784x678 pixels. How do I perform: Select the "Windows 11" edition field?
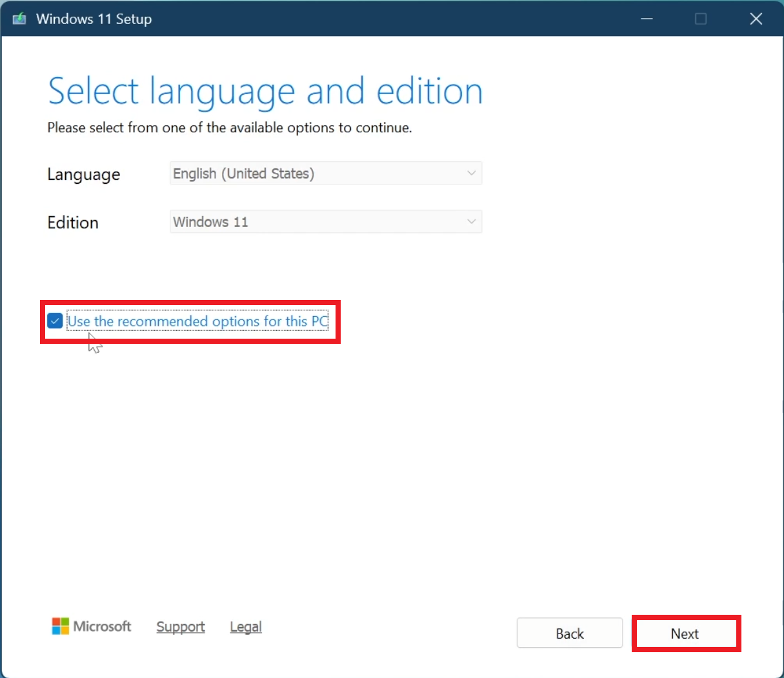325,221
